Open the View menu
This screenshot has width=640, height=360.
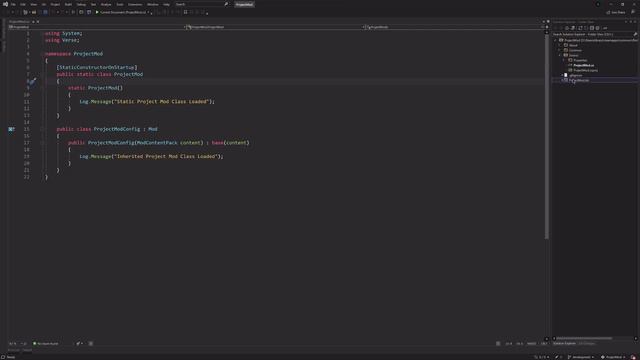(33, 4)
